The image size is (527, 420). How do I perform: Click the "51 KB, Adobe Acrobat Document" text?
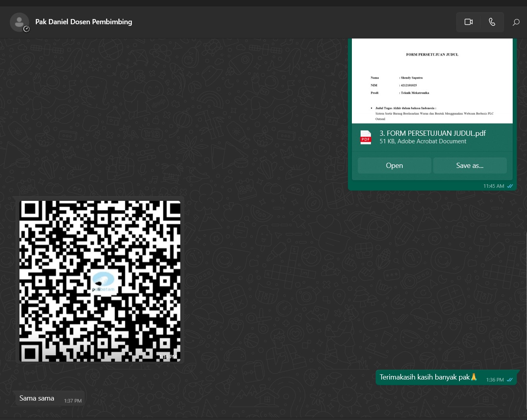(x=423, y=141)
